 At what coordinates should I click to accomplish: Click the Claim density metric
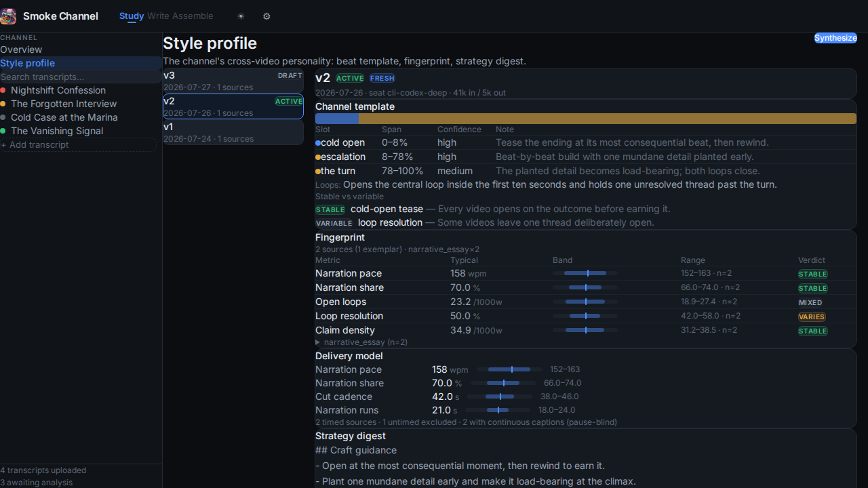345,330
